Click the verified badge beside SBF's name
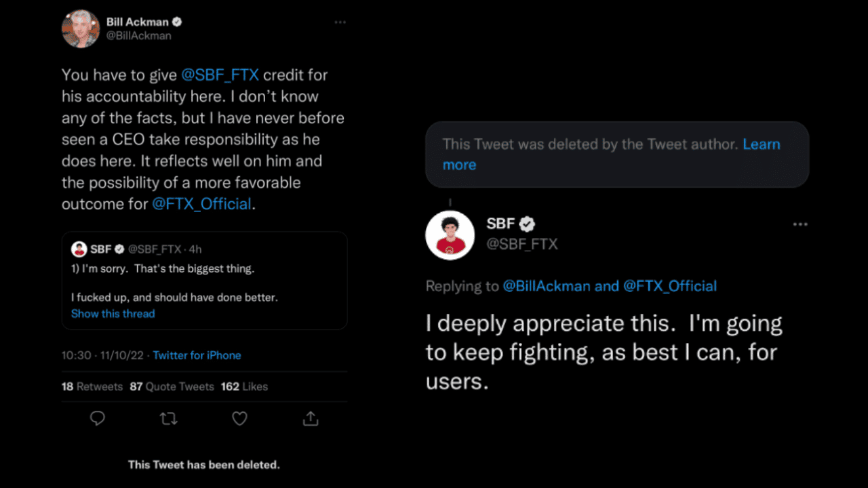 [527, 224]
